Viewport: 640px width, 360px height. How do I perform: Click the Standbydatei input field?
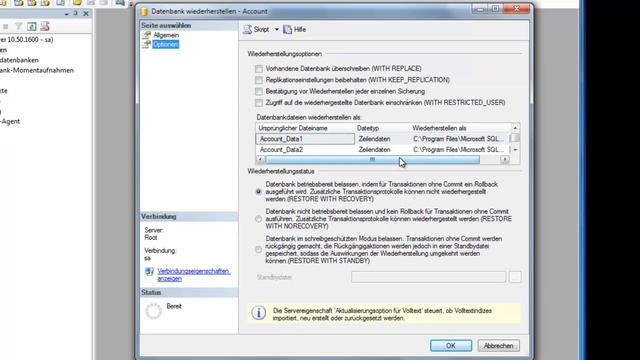coord(429,277)
